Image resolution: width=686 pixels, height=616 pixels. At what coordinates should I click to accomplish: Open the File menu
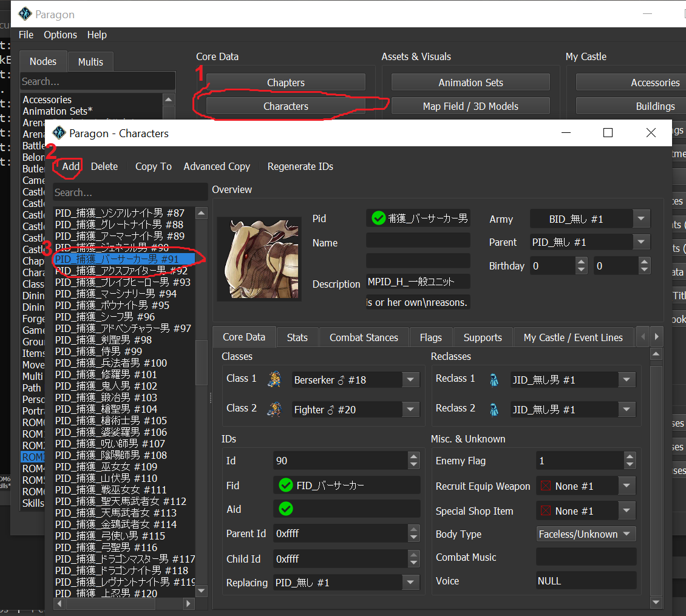click(26, 35)
